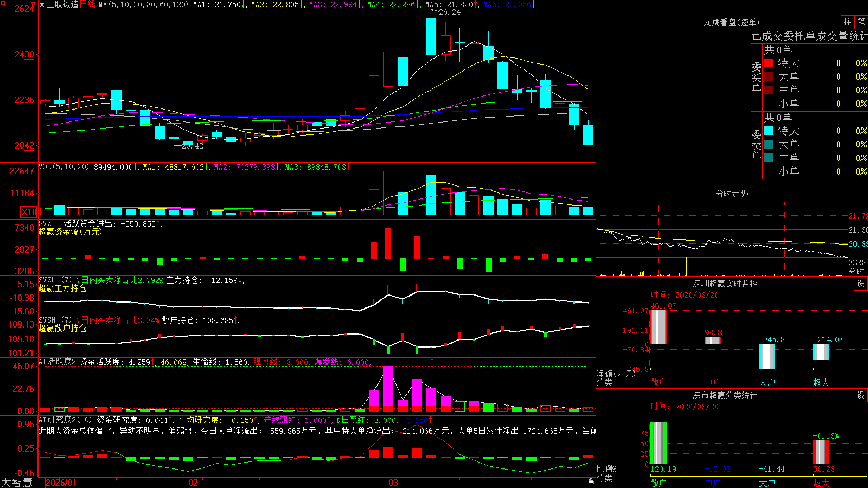Click the 56.28 value in 深市超赢分类统计
The height and width of the screenshot is (488, 868).
[824, 469]
